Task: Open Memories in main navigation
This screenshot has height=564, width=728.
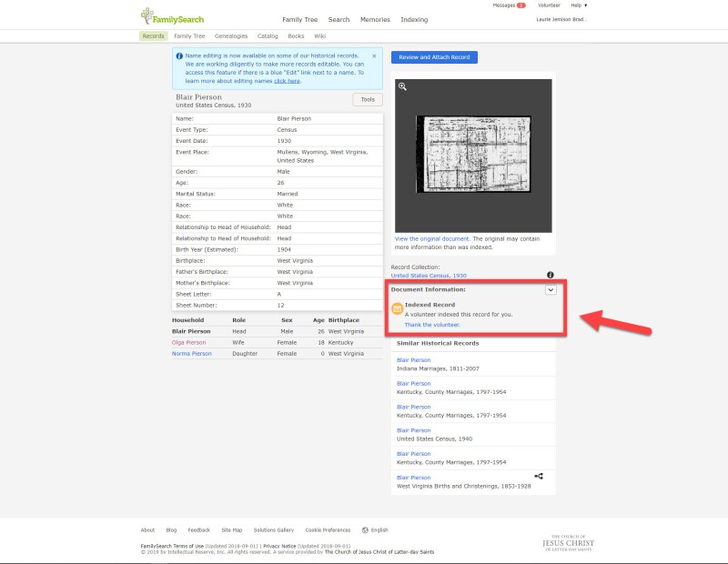Action: (375, 19)
